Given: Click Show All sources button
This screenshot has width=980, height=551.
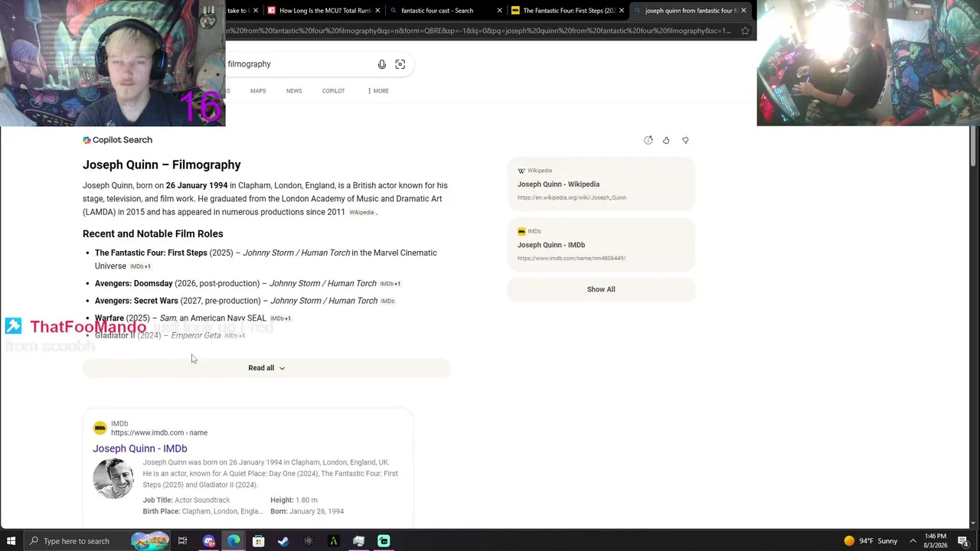Looking at the screenshot, I should pos(601,289).
